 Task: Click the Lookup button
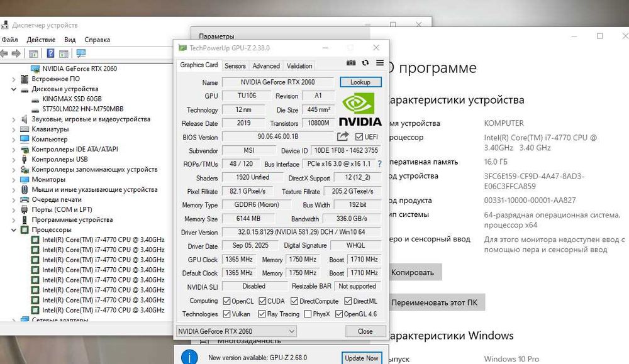(x=360, y=82)
